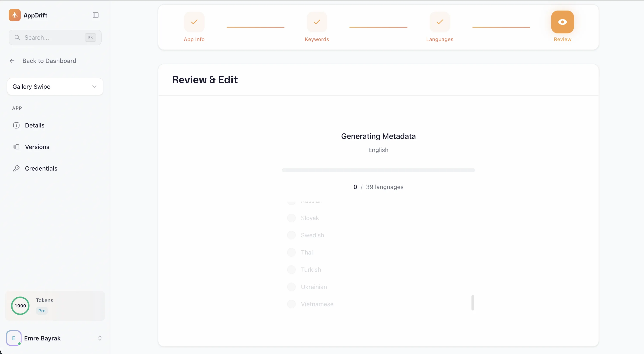This screenshot has width=644, height=354.
Task: Click the AppDrift logo icon
Action: click(14, 15)
